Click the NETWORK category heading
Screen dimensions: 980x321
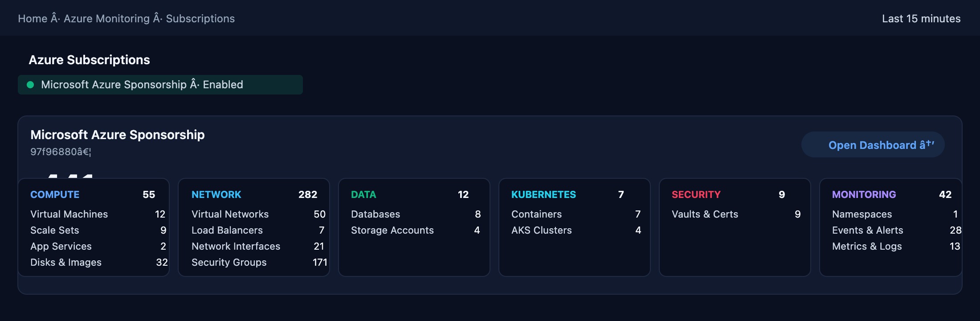tap(216, 194)
